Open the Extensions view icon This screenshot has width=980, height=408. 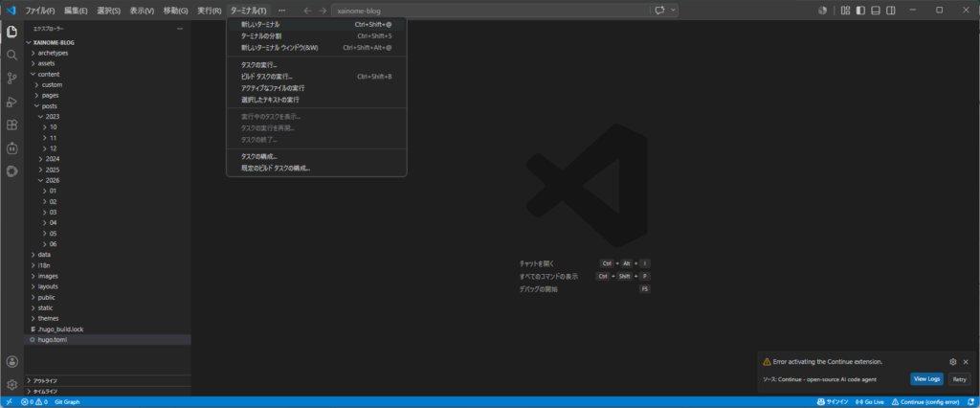(11, 125)
